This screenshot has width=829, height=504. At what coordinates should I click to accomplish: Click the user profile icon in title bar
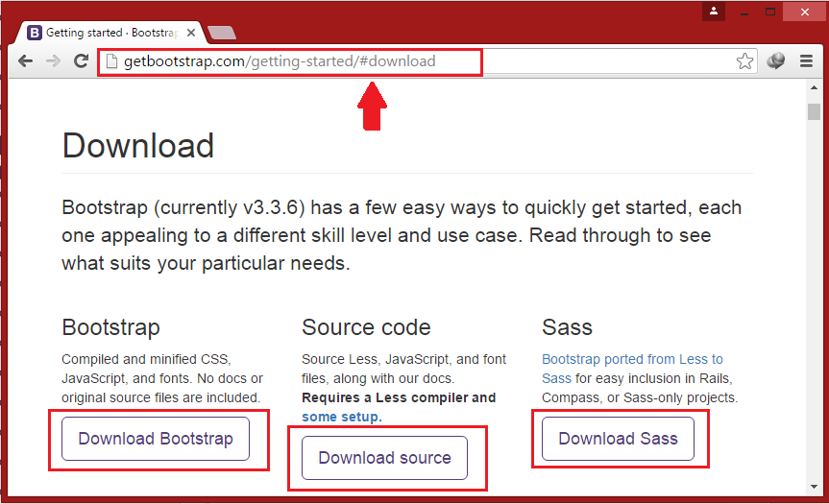point(713,12)
